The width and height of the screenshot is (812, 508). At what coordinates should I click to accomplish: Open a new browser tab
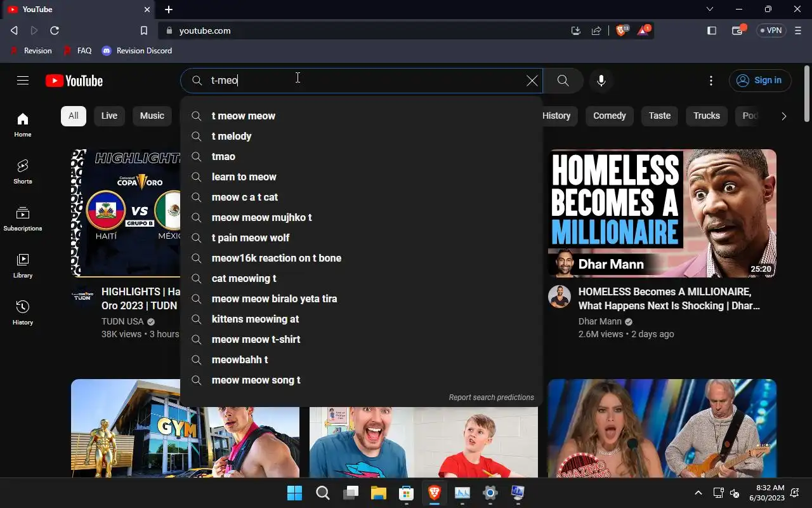(169, 10)
